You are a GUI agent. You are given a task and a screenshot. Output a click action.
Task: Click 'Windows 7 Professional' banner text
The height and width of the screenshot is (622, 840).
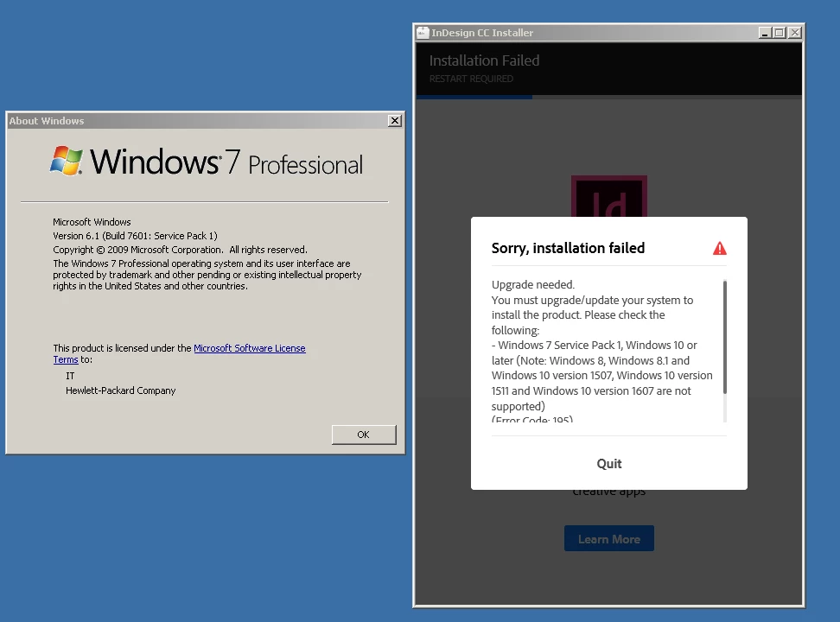pos(226,162)
